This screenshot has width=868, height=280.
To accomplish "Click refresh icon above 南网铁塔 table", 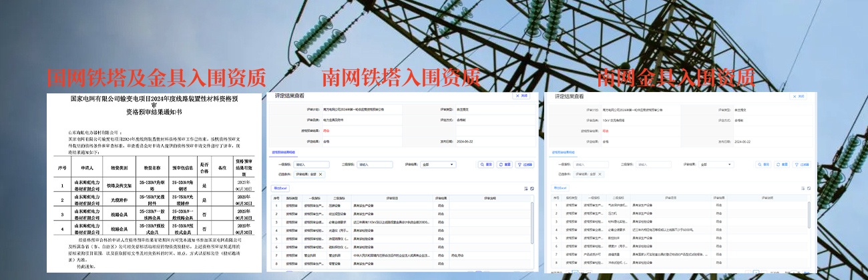I will click(x=531, y=189).
